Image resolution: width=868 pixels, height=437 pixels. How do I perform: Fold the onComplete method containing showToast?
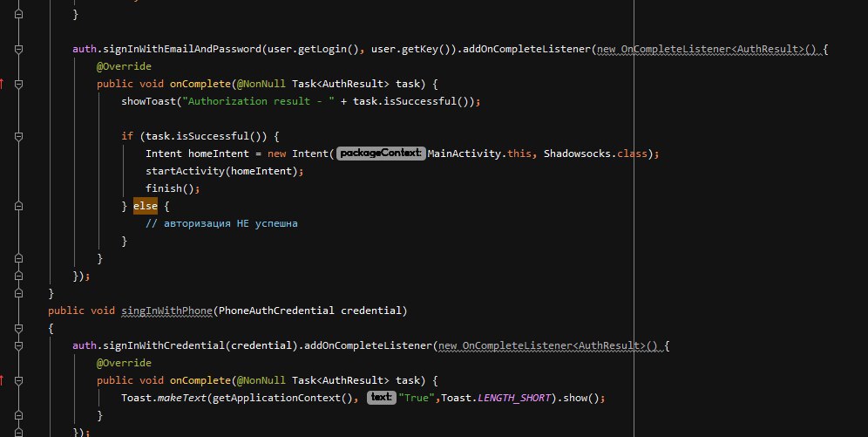18,85
